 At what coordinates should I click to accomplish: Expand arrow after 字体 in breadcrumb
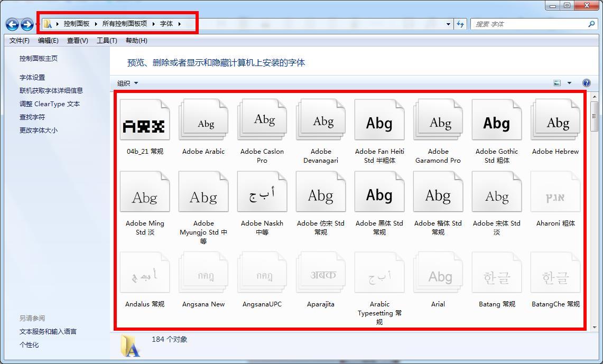tap(179, 24)
